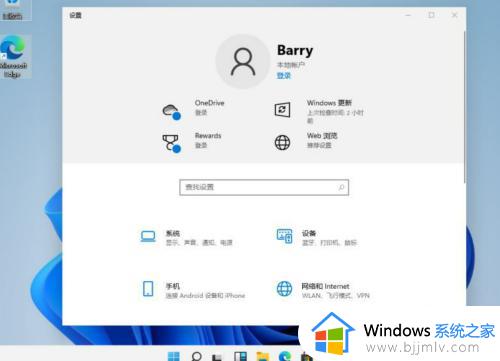This screenshot has height=361, width=500.
Task: Close the Settings window
Action: pos(454,15)
